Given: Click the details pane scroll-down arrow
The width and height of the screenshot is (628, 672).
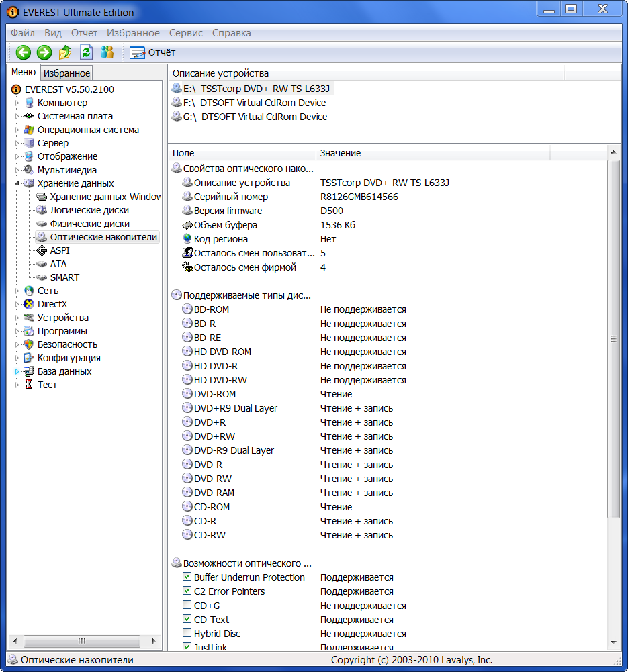Looking at the screenshot, I should [613, 642].
